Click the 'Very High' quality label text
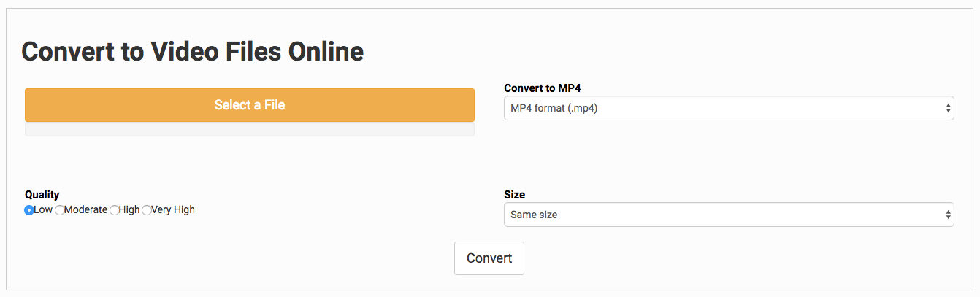 click(173, 210)
